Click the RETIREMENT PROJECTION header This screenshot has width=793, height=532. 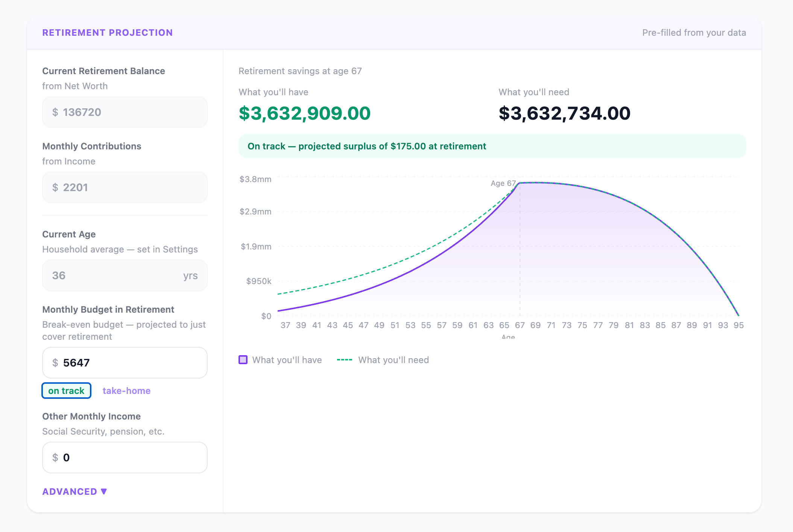tap(108, 33)
